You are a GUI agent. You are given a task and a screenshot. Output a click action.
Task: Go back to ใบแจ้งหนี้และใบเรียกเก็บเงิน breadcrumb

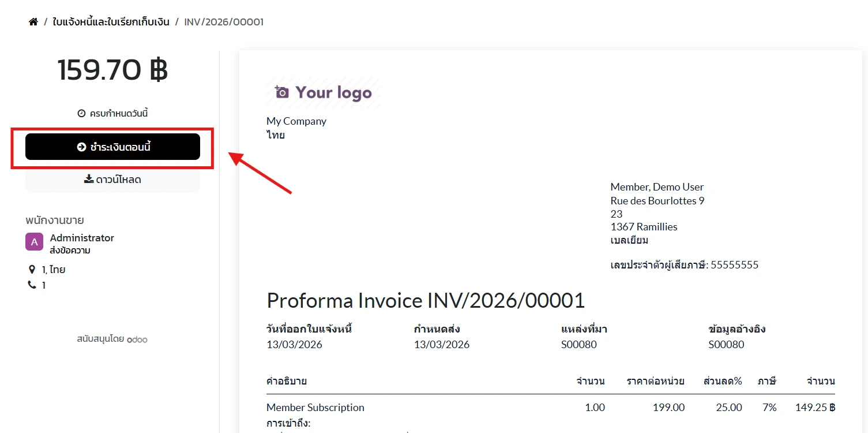coord(111,22)
